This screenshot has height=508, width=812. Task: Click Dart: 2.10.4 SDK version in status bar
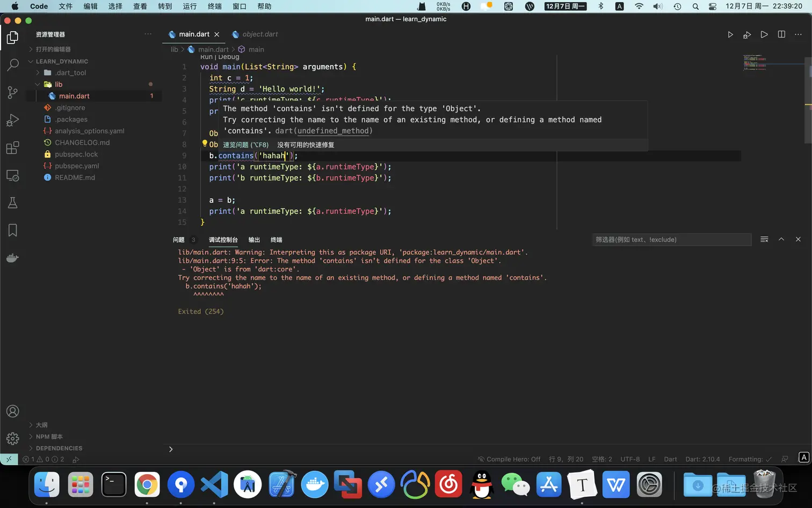coord(702,459)
